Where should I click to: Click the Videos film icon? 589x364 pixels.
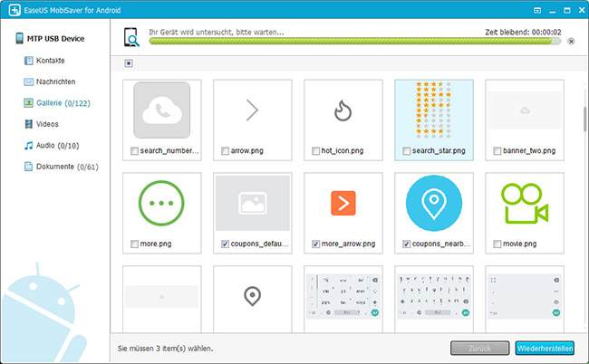coord(29,123)
